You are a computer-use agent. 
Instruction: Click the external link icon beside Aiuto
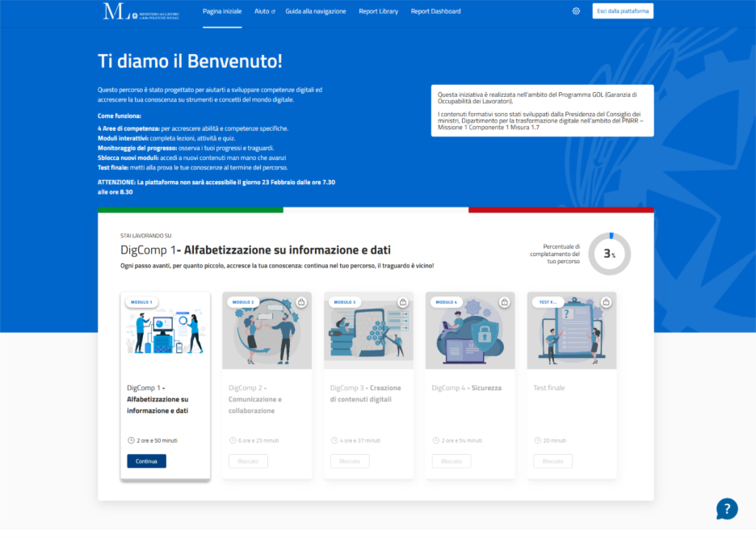click(273, 11)
